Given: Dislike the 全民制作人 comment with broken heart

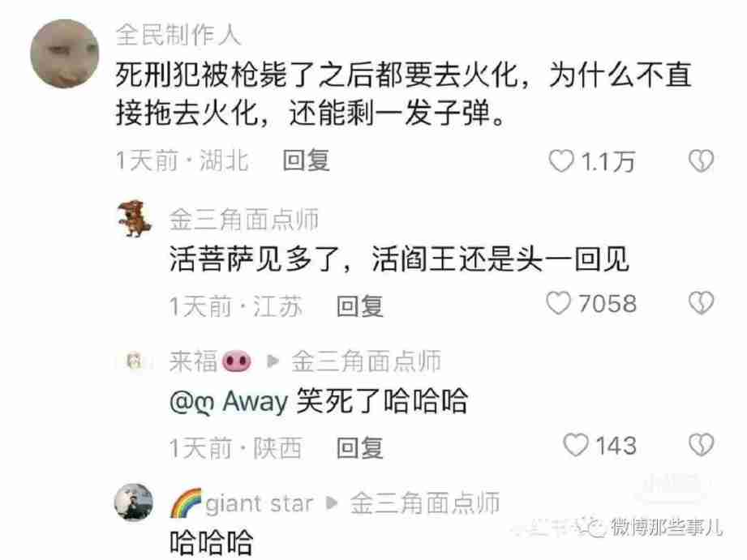Looking at the screenshot, I should [701, 160].
